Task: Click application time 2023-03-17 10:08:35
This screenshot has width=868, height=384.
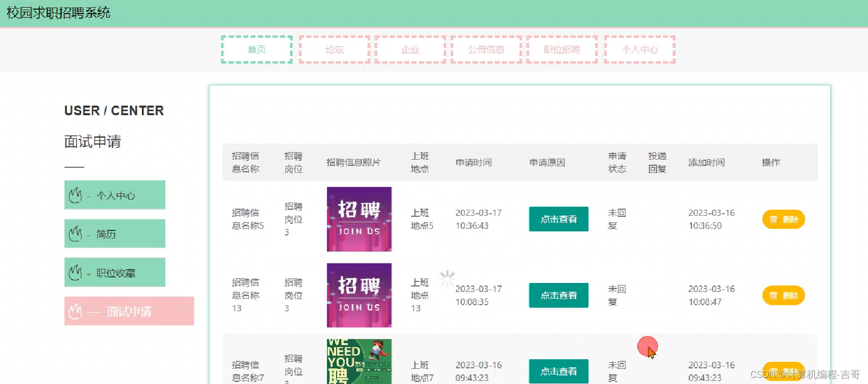Action: [x=478, y=295]
